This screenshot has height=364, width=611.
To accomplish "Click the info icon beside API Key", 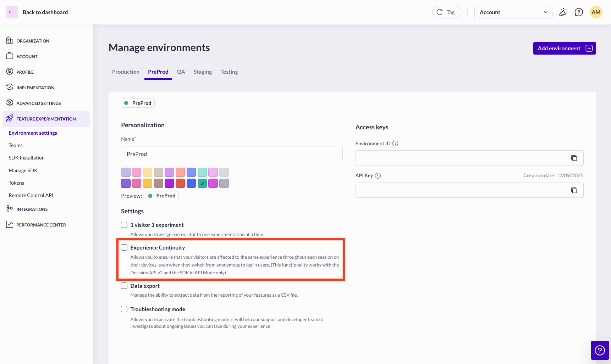I will tap(378, 176).
